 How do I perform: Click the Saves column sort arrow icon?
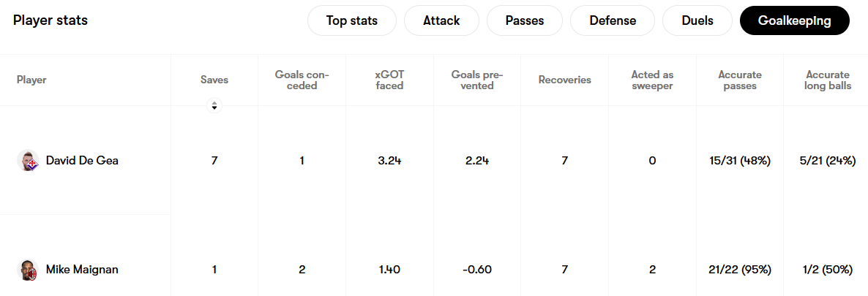click(214, 105)
